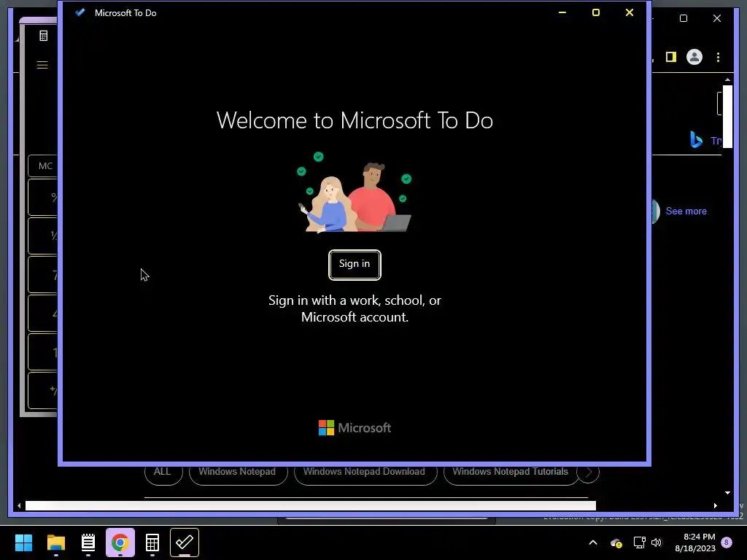Screen dimensions: 747x560
Task: Click the Calculator app icon in its title bar
Action: click(43, 36)
